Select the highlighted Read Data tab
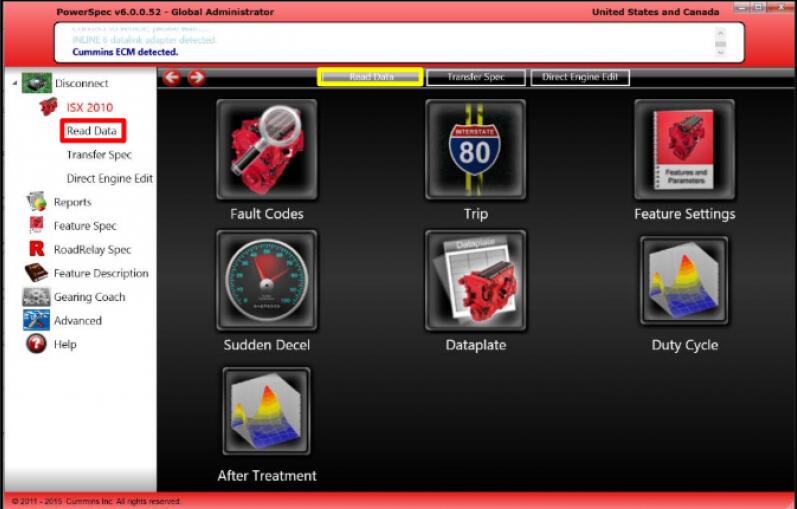The image size is (797, 509). 371,77
